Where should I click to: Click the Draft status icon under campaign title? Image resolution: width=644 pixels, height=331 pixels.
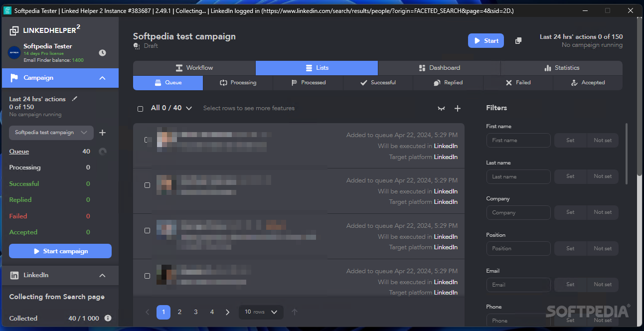[137, 46]
